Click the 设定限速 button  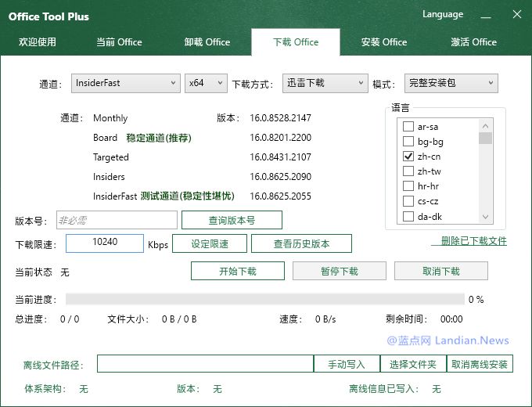210,243
